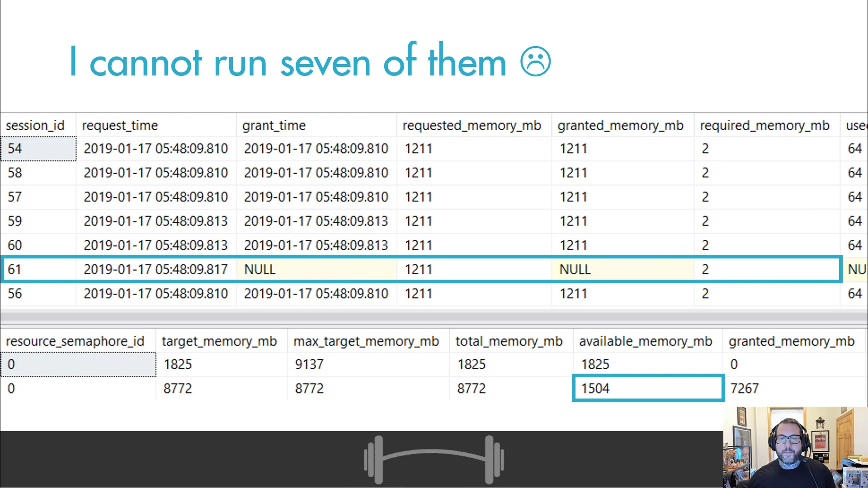
Task: Click granted memory value 7267
Action: click(x=745, y=388)
